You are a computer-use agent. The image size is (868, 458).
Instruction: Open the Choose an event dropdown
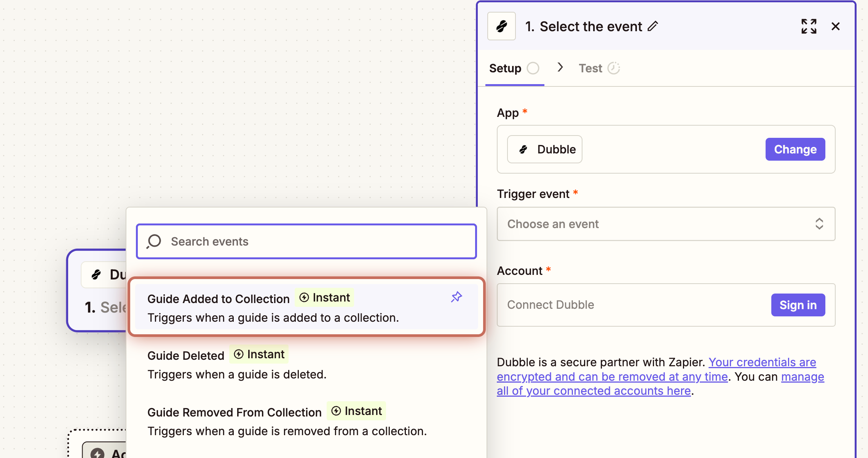666,224
